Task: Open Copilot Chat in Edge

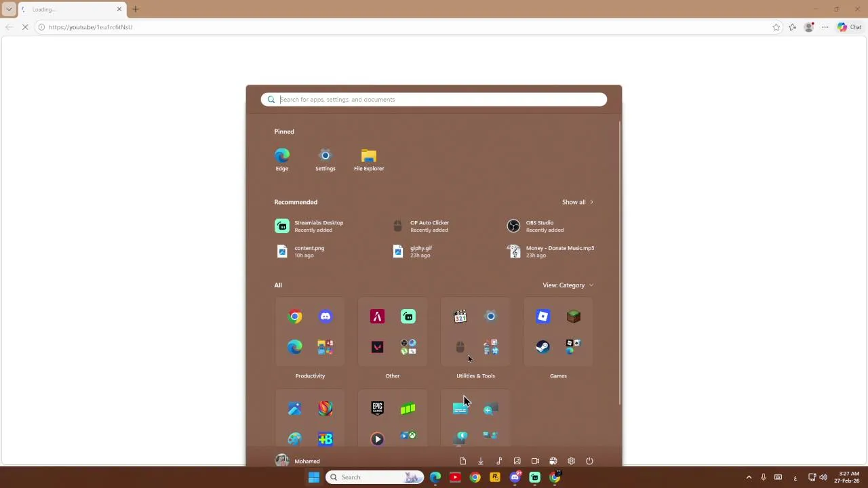Action: tap(849, 27)
